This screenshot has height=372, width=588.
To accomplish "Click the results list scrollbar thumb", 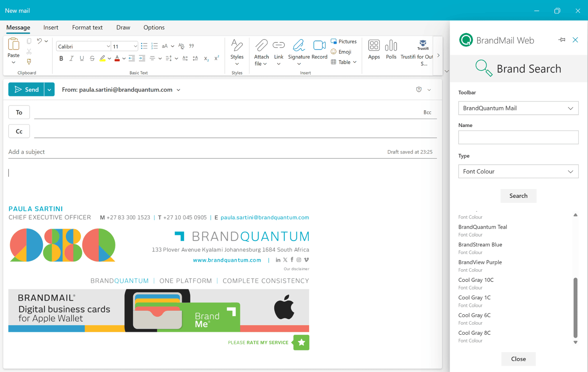I will 575,308.
